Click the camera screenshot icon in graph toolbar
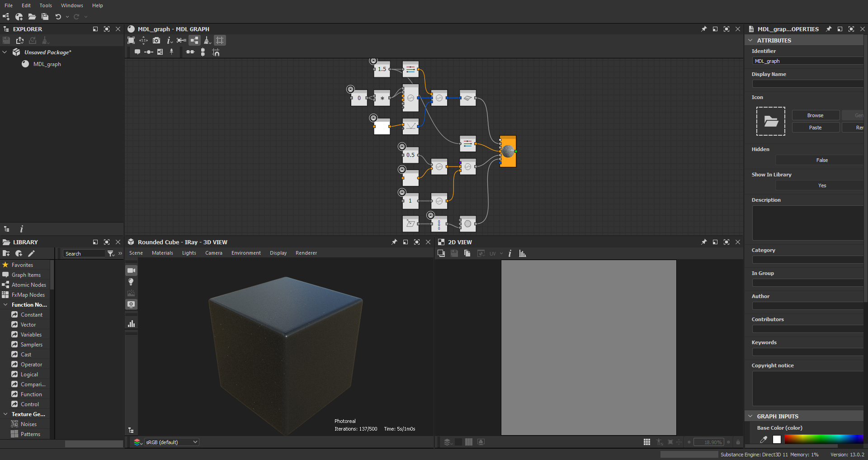The width and height of the screenshot is (868, 460). coord(156,40)
